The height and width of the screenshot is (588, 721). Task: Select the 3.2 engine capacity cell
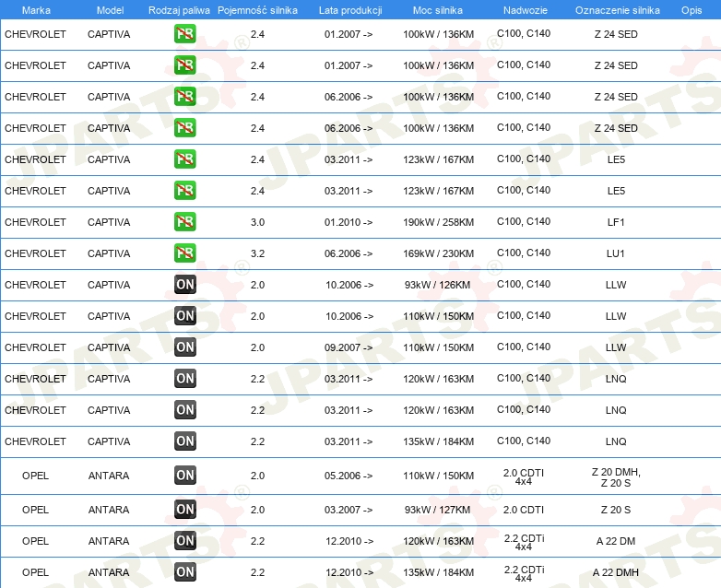[x=257, y=253]
